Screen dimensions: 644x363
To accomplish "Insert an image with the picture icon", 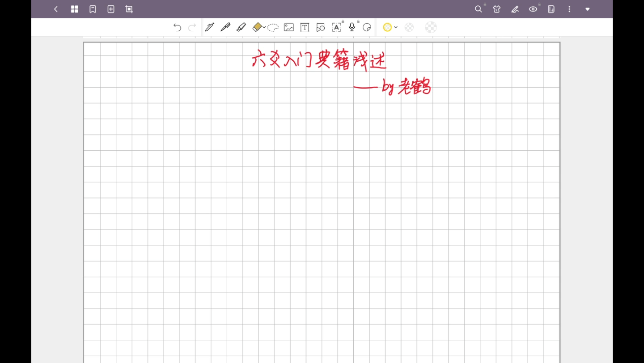I will [x=289, y=27].
